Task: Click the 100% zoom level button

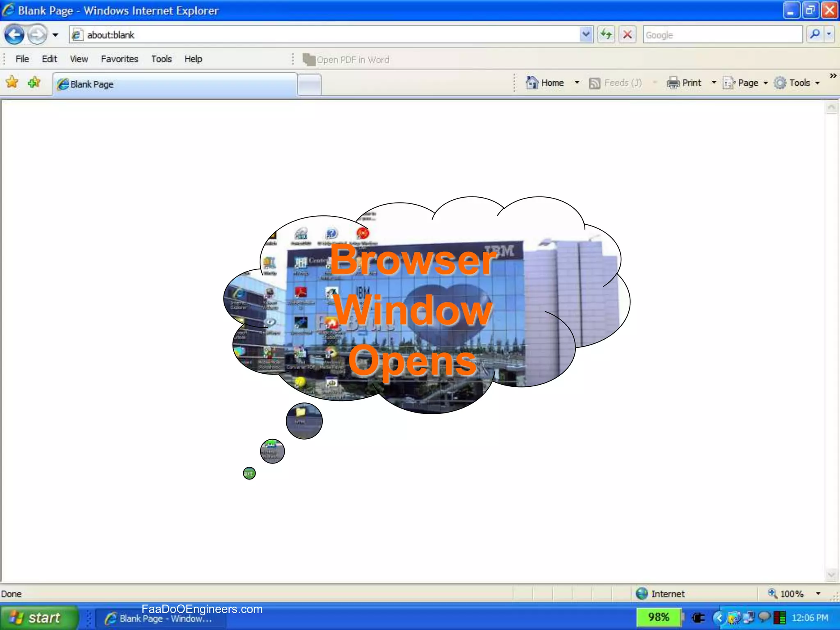Action: click(786, 593)
